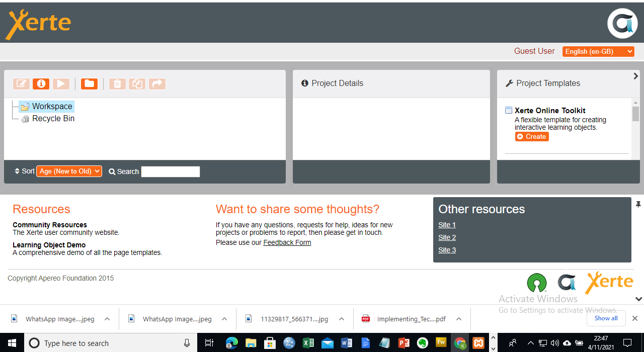Open Learning Object Demo link

tap(49, 245)
